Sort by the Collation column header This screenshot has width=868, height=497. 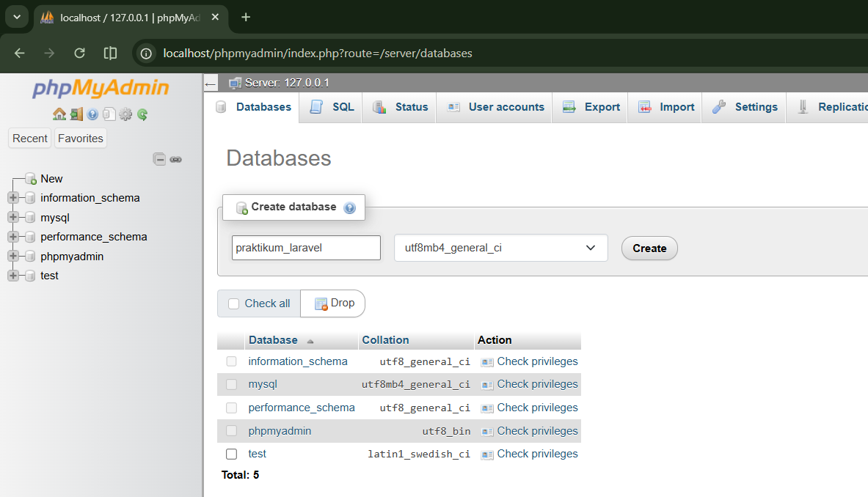point(385,340)
